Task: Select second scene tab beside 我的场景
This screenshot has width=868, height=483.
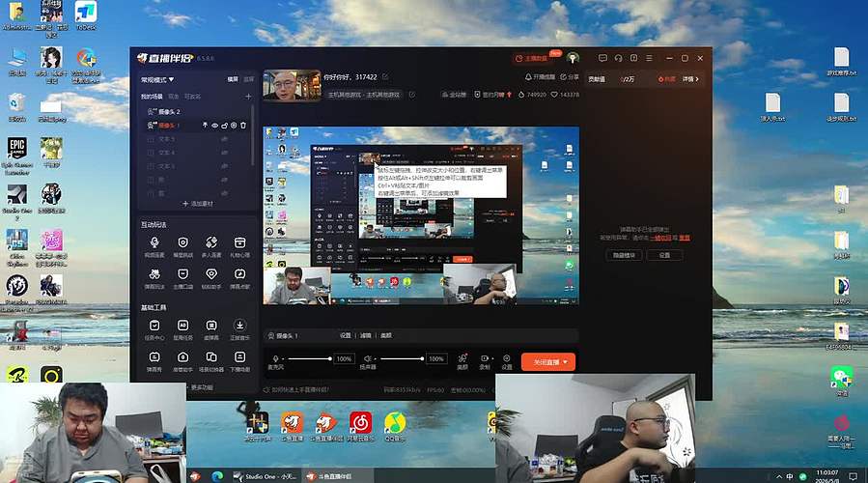Action: 173,97
